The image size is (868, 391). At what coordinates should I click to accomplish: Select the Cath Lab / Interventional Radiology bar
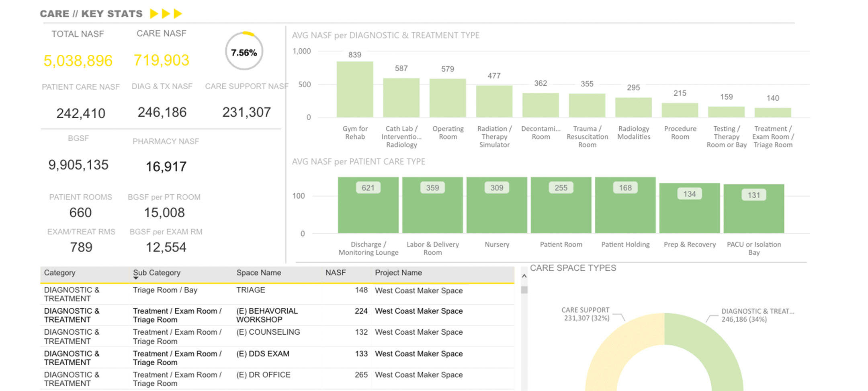click(x=401, y=98)
